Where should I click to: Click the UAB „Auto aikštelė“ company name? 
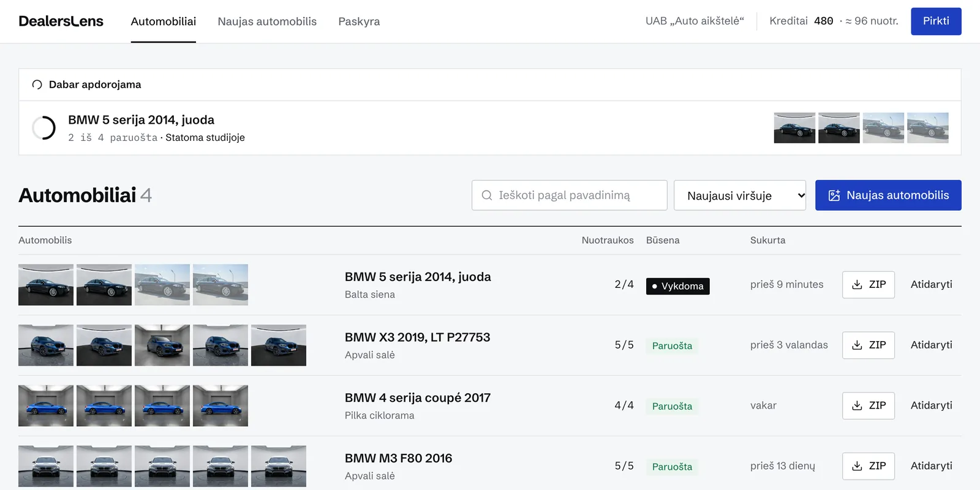695,21
